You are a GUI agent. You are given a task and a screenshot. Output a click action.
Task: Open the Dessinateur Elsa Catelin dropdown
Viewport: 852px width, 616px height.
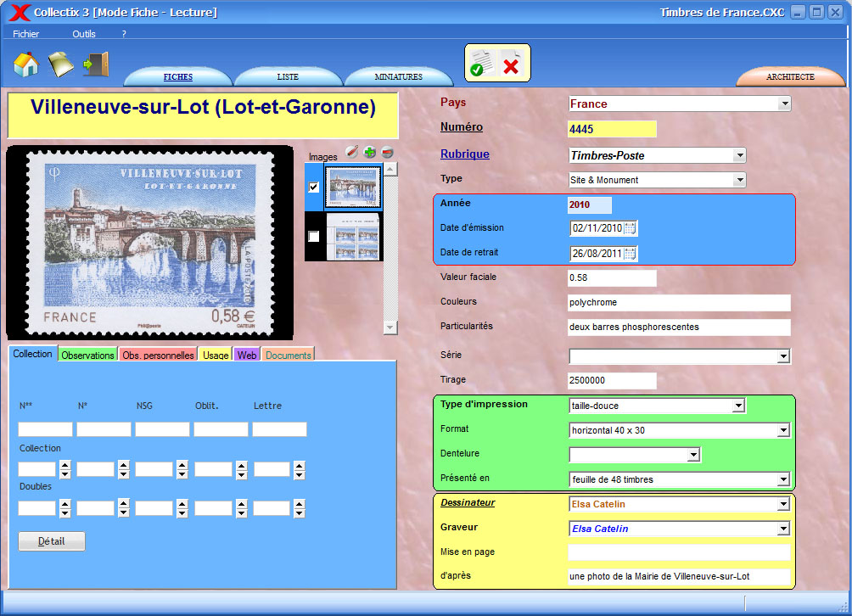click(783, 504)
